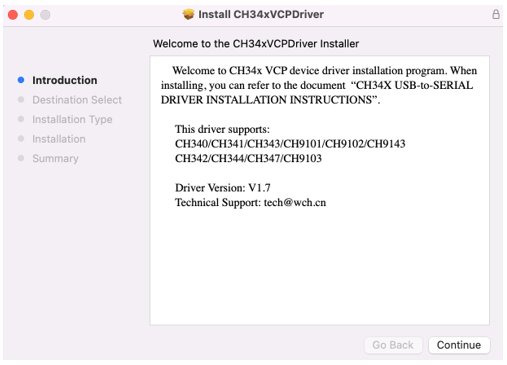
Task: Click the red close window button
Action: coord(13,15)
